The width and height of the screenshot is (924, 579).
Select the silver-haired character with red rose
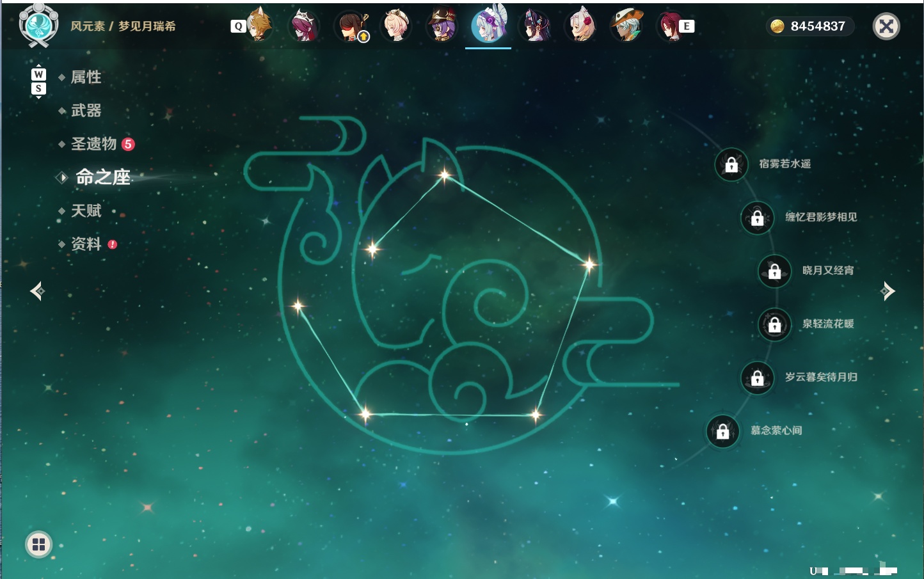(581, 26)
